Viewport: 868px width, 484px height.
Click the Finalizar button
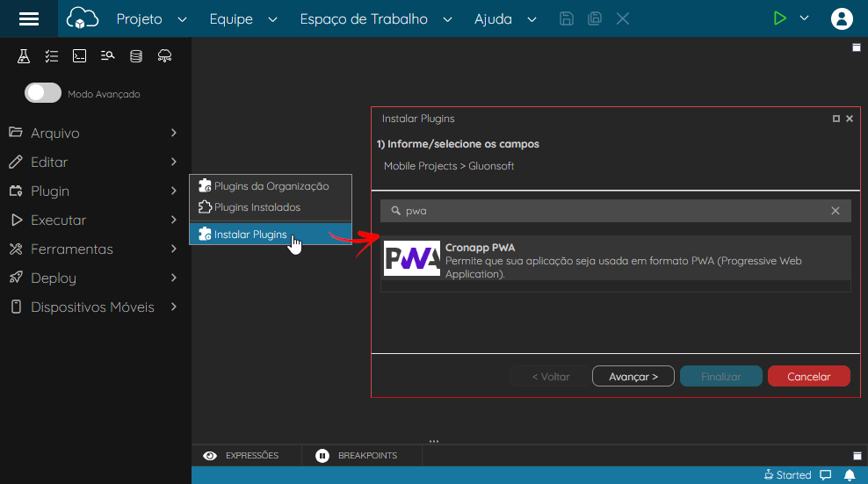pyautogui.click(x=720, y=377)
